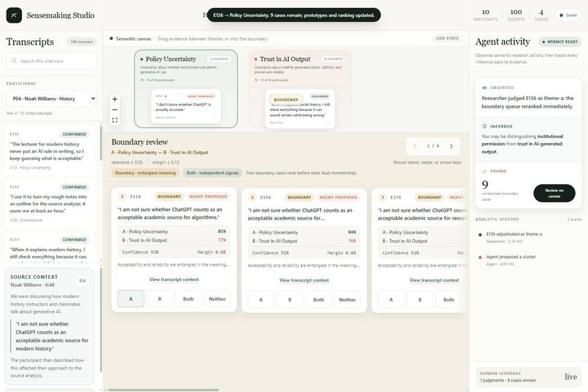
Task: View transcript context for E156
Action: pyautogui.click(x=304, y=280)
